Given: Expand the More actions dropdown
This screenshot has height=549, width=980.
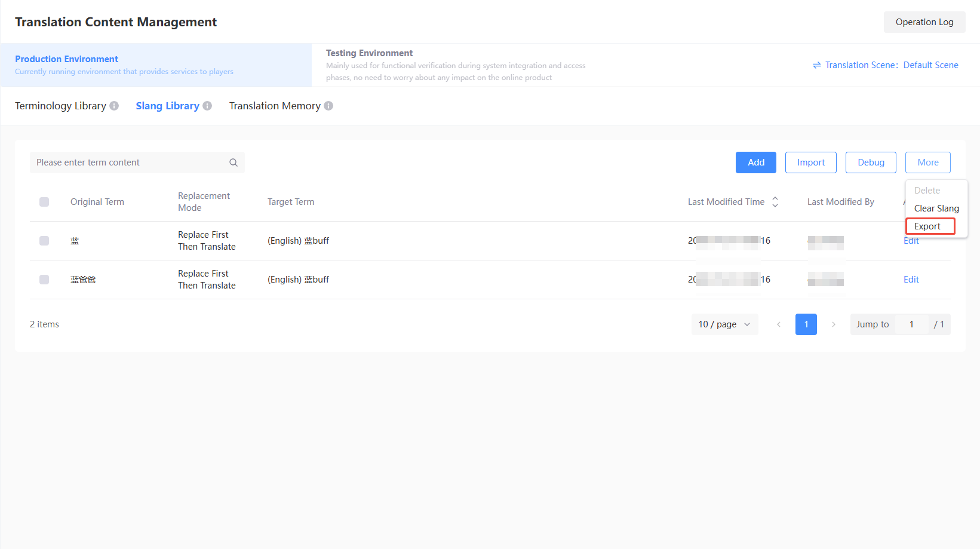Looking at the screenshot, I should [x=928, y=162].
